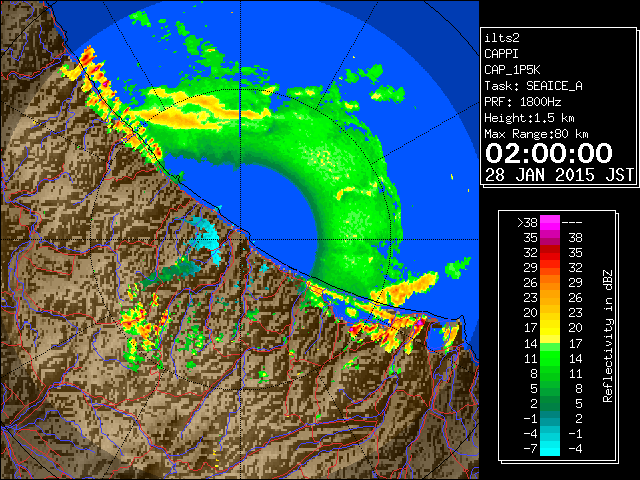This screenshot has height=480, width=640.
Task: Click the radar site label "ilts2"
Action: [502, 38]
